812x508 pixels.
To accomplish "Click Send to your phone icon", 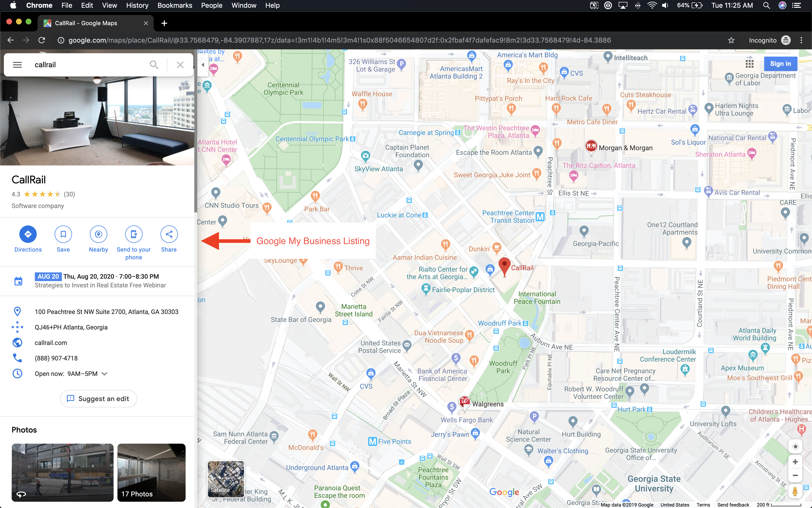I will point(134,234).
